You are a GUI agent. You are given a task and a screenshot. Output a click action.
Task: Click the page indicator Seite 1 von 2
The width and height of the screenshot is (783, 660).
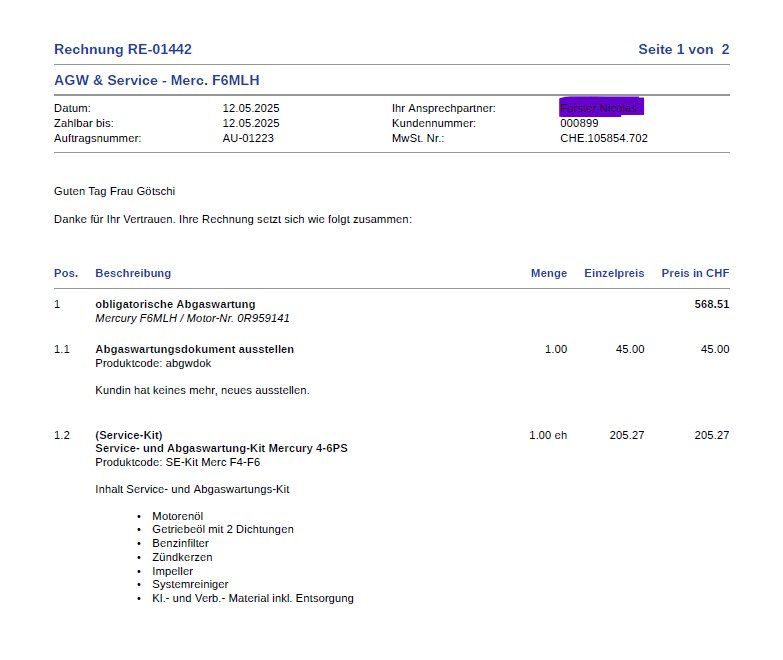(683, 49)
